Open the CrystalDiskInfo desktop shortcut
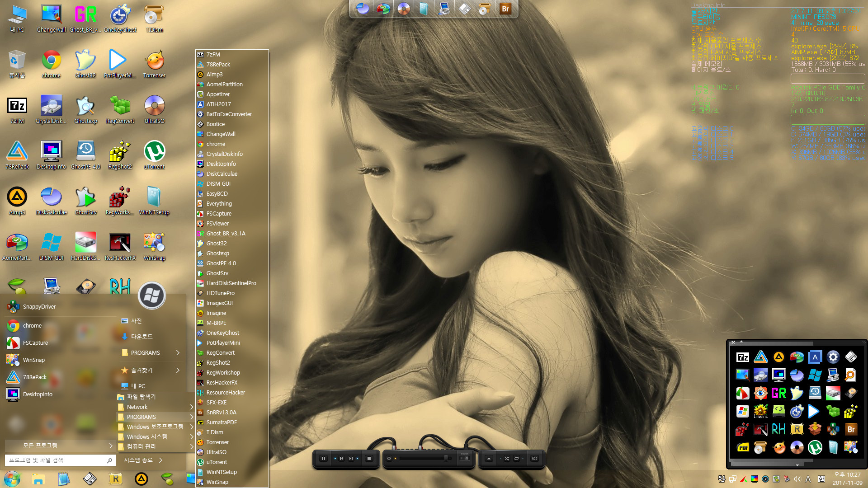This screenshot has height=488, width=868. click(52, 110)
